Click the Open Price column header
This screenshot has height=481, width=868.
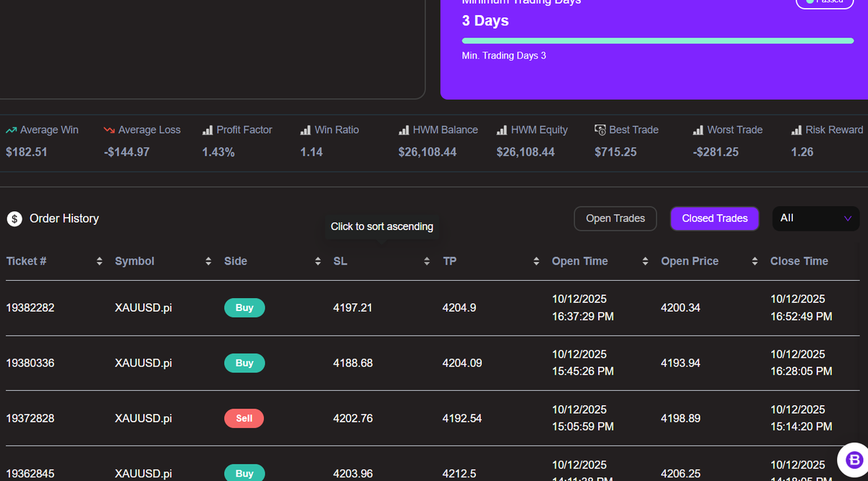point(690,261)
